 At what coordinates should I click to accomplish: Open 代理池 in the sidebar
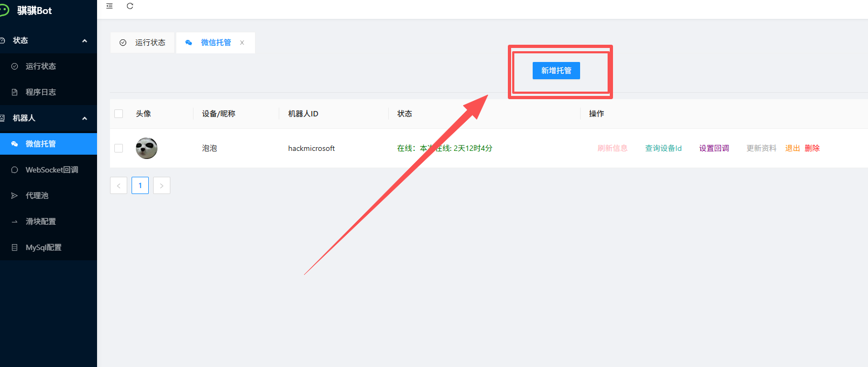point(37,196)
